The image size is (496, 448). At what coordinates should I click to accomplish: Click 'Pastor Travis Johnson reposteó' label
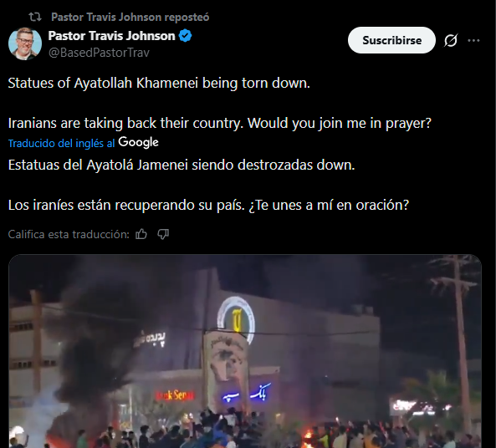click(130, 17)
